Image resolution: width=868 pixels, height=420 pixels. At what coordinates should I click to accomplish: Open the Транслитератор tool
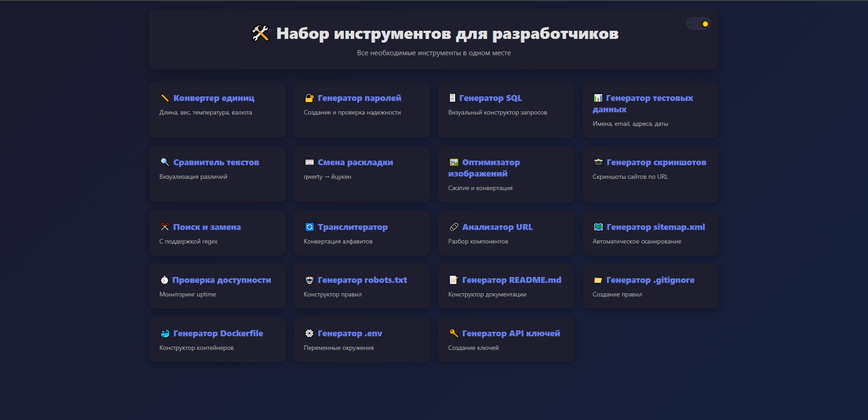point(361,233)
